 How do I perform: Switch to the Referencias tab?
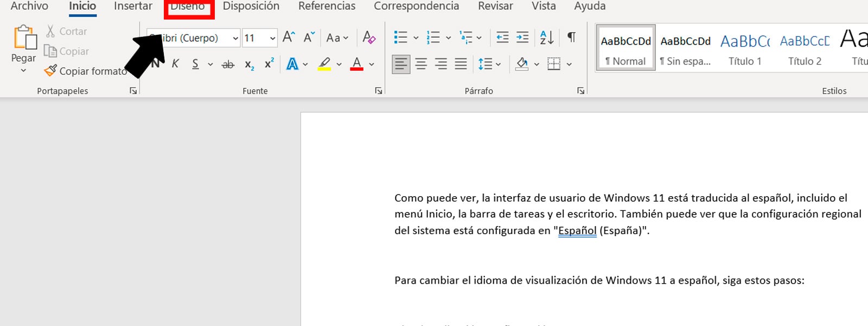(x=327, y=7)
